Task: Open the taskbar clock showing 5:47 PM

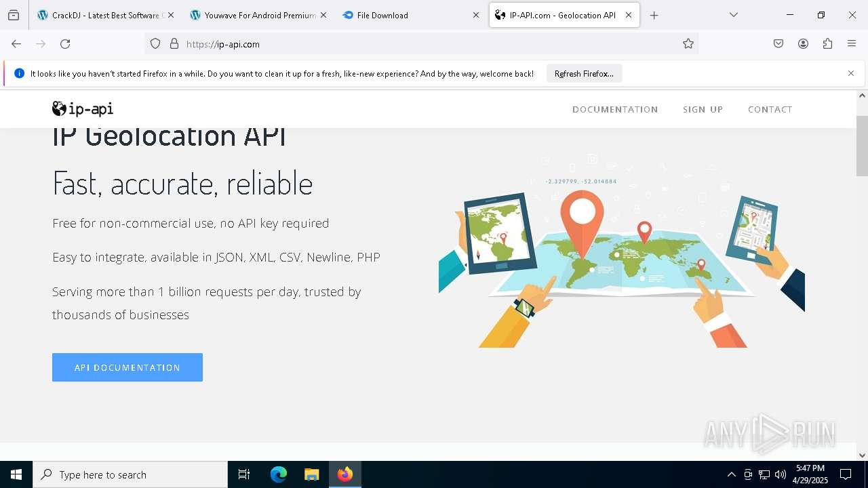Action: click(810, 474)
